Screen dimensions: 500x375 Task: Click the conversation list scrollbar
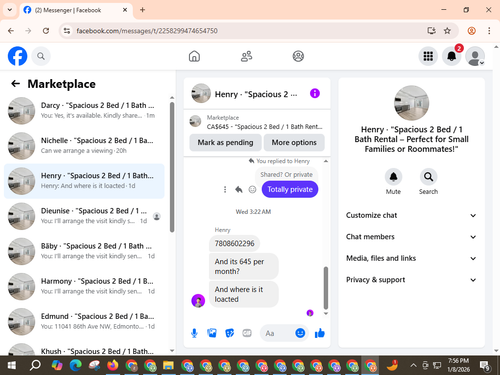pyautogui.click(x=172, y=167)
